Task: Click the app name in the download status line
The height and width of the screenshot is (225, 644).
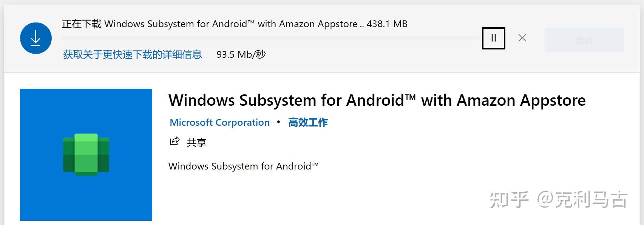Action: (231, 24)
